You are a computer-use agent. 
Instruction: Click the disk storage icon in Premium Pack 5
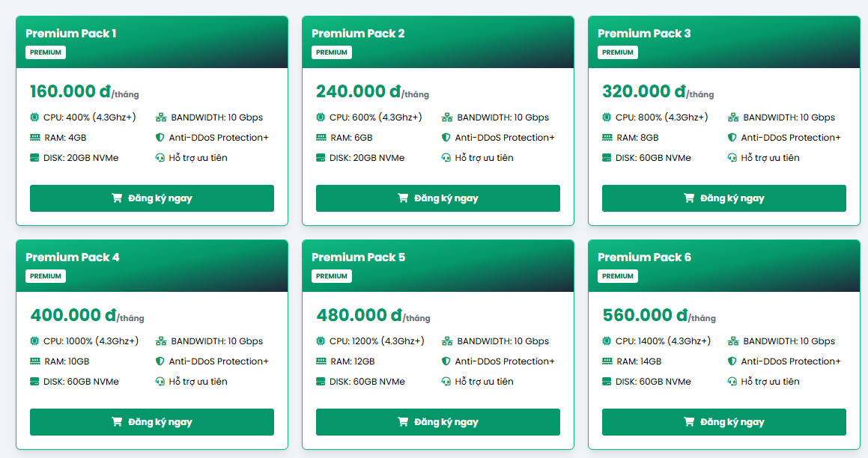321,382
